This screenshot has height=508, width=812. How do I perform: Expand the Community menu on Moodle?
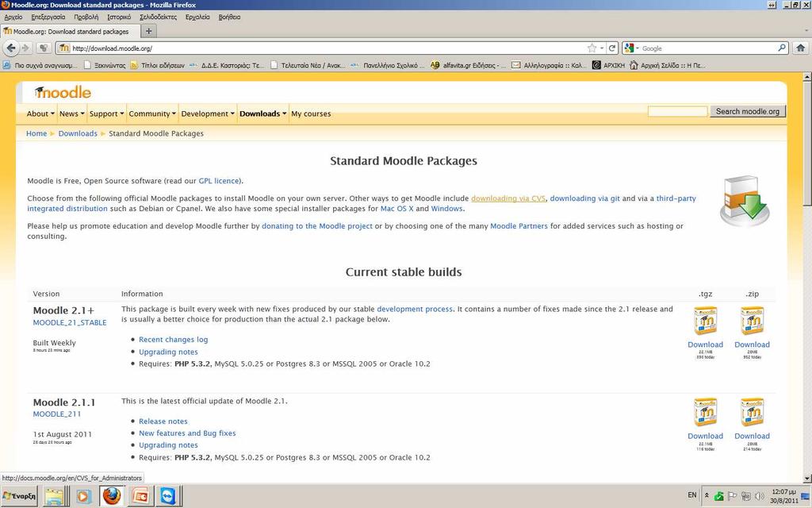[152, 114]
